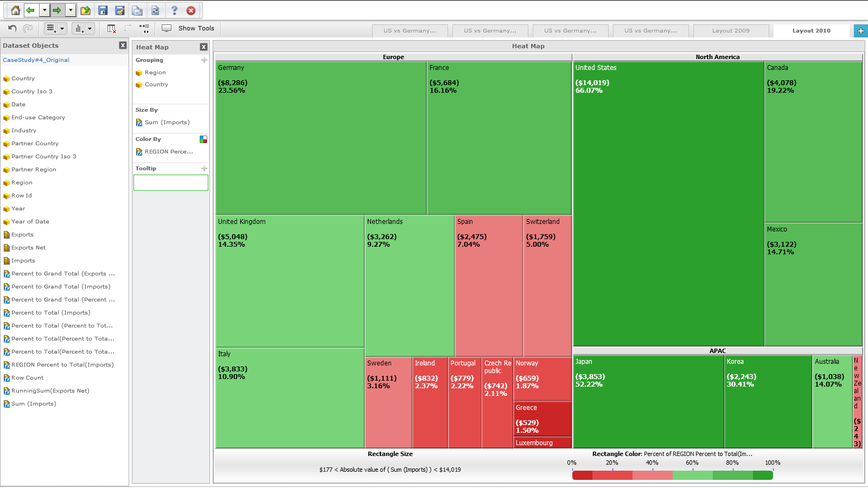Expand the insert data rows dropdown arrow
The width and height of the screenshot is (868, 488).
click(62, 28)
